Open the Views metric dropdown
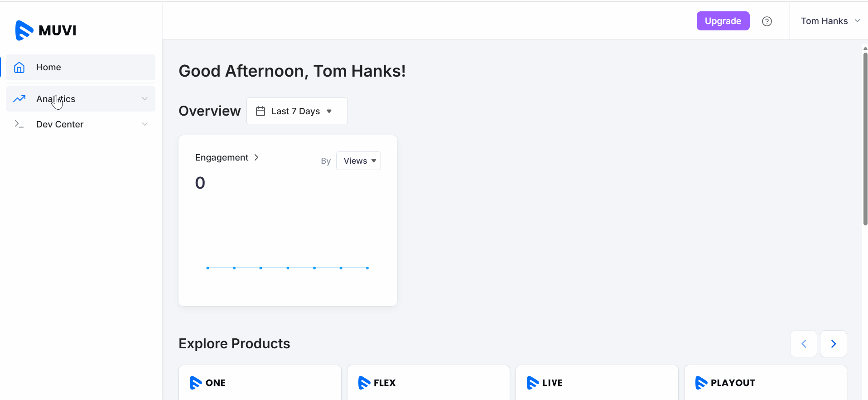The image size is (868, 400). [358, 161]
